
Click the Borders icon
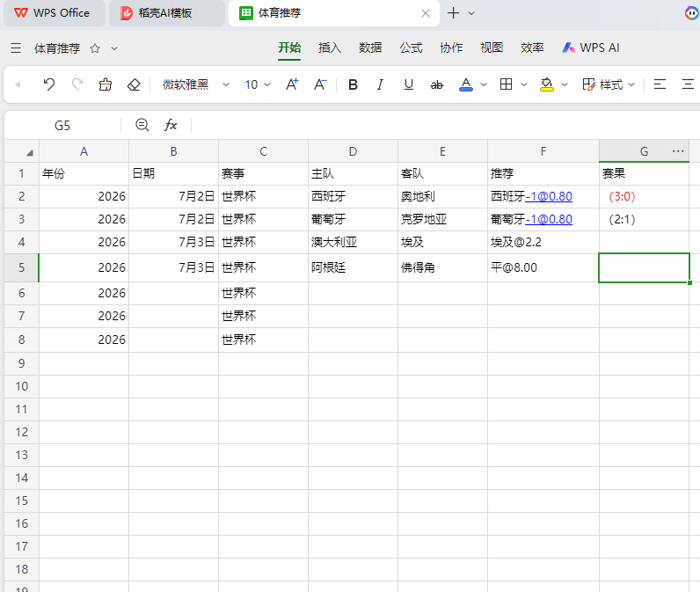pos(506,84)
